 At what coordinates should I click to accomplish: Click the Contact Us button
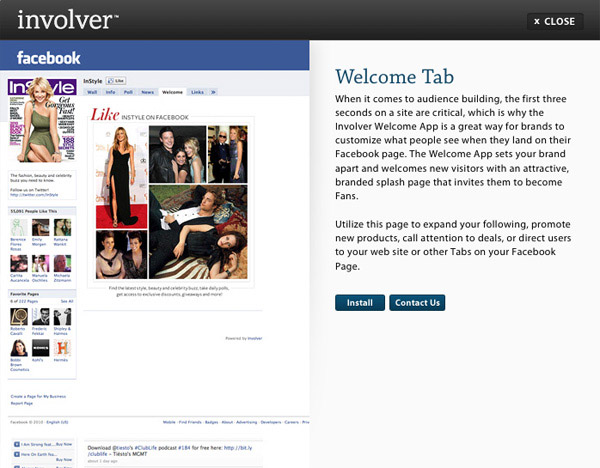(x=417, y=303)
